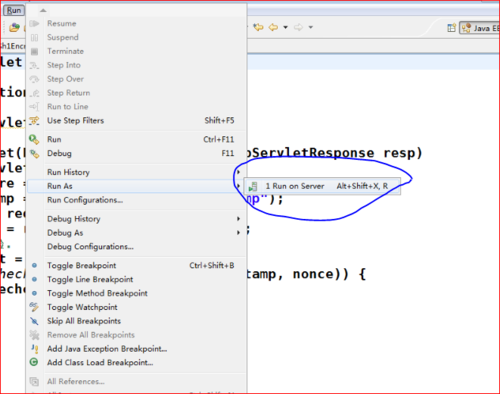This screenshot has width=500, height=394.
Task: Click the Debug bug icon
Action: pos(34,153)
